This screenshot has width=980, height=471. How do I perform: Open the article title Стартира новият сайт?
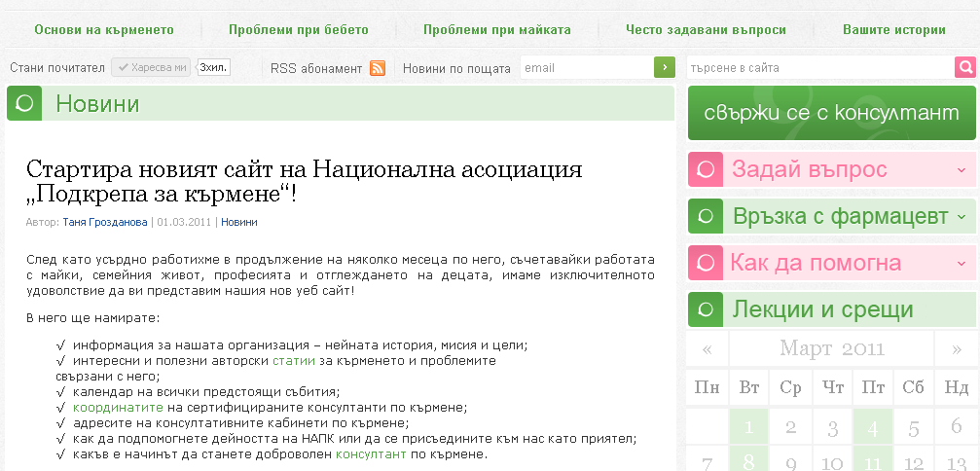coord(305,182)
